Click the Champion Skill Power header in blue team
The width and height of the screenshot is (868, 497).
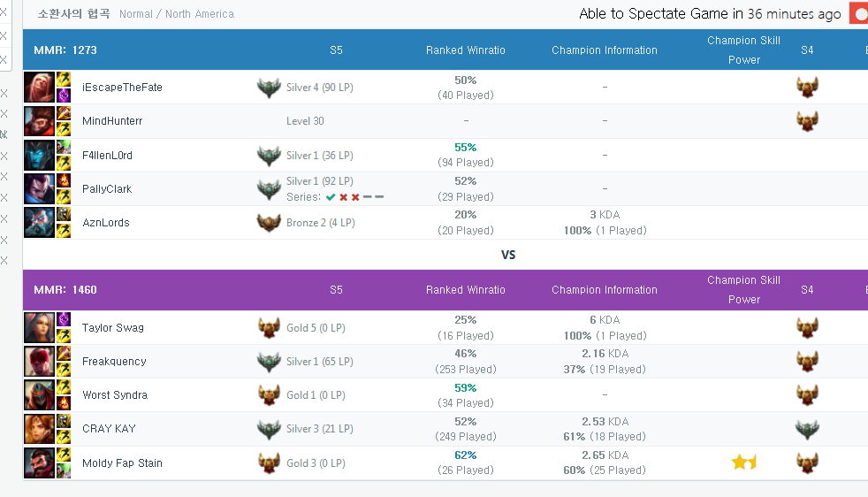click(744, 50)
